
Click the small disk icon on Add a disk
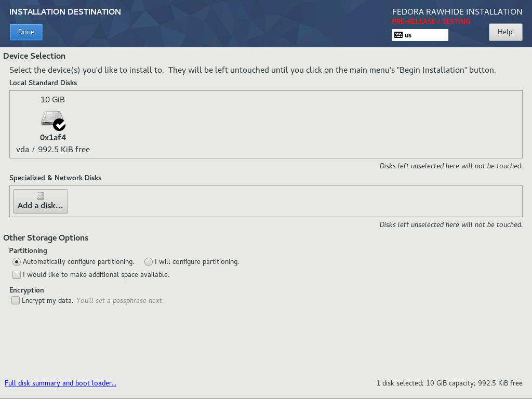(41, 196)
